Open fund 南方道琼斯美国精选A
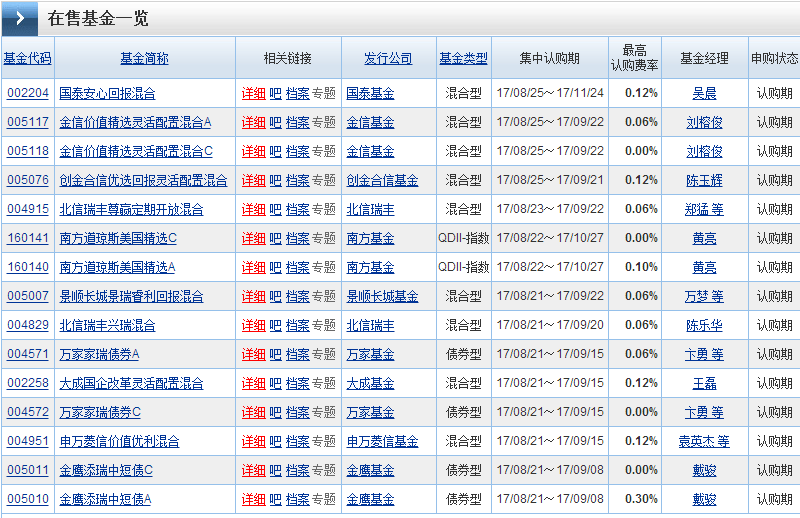 117,267
